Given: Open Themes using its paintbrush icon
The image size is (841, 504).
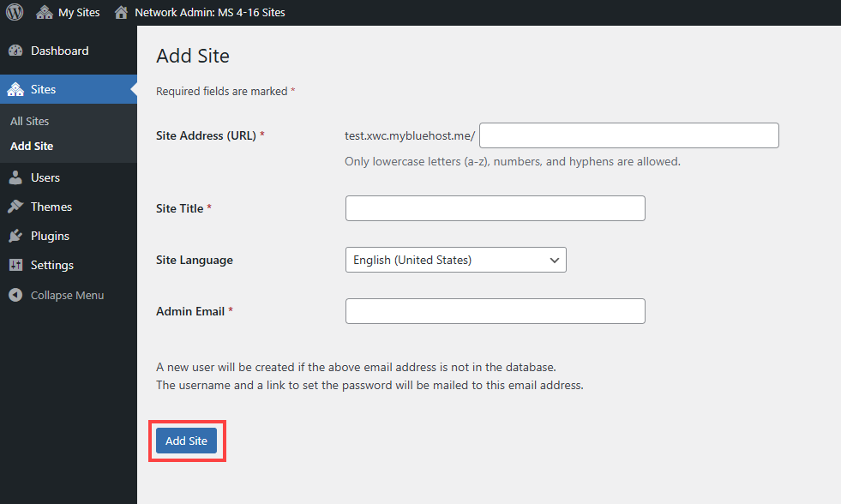Looking at the screenshot, I should pyautogui.click(x=18, y=206).
